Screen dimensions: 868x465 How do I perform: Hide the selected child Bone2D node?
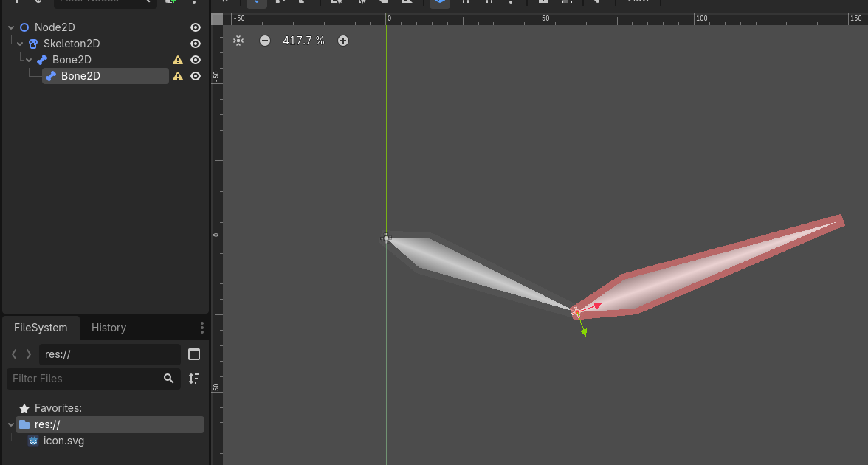[196, 76]
